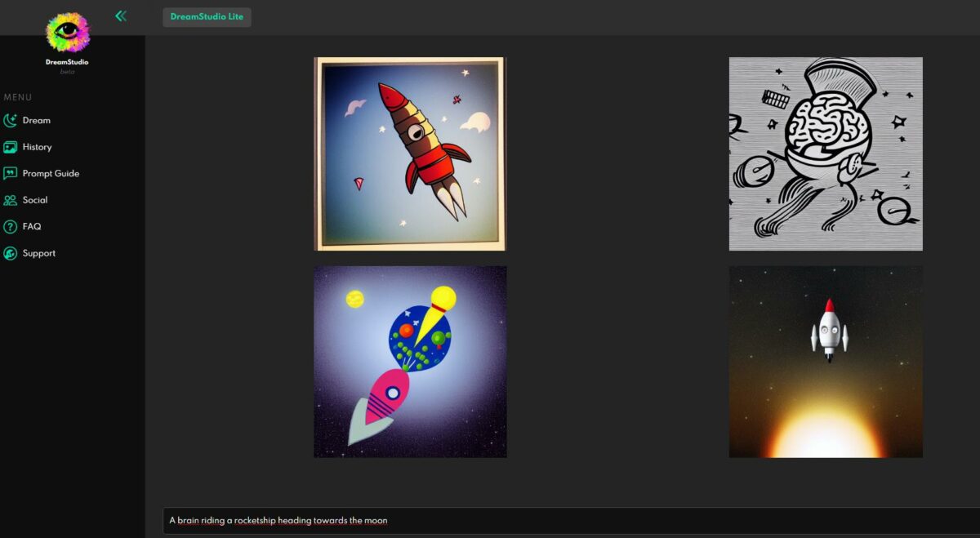Open the white rocket above glowing sun image
The height and width of the screenshot is (538, 980).
(826, 362)
